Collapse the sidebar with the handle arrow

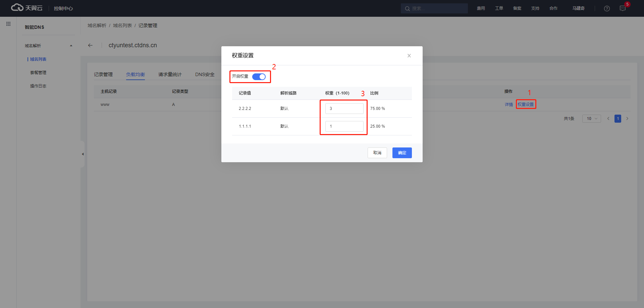pyautogui.click(x=83, y=154)
